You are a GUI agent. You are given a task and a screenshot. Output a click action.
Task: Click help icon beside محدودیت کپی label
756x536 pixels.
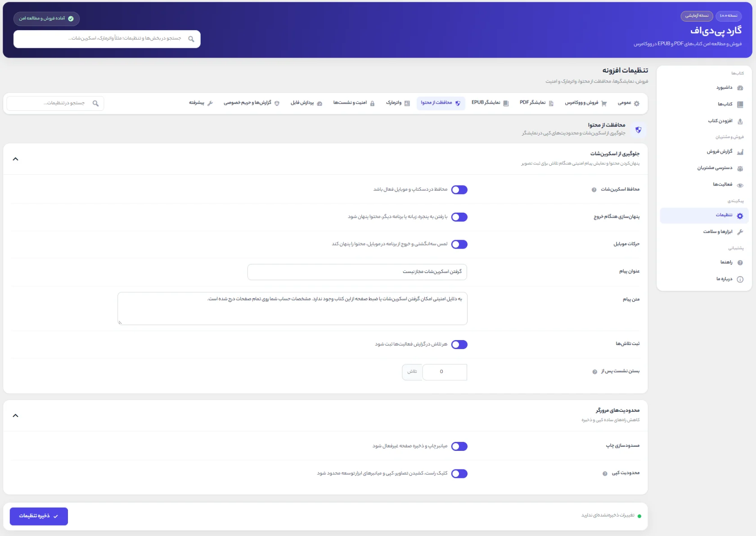pyautogui.click(x=605, y=473)
